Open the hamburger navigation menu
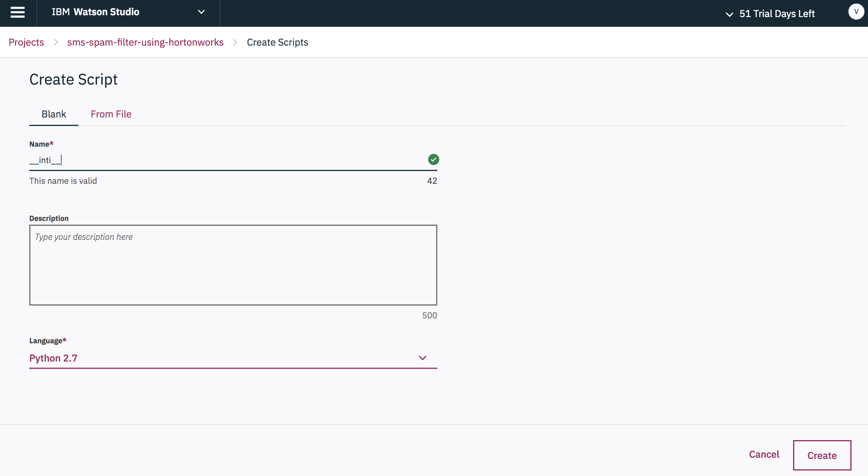Viewport: 868px width, 476px height. (18, 12)
